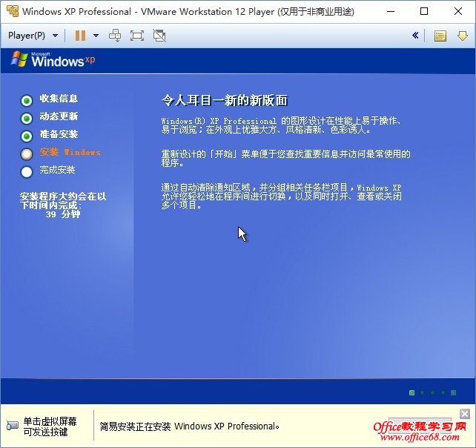Click the 单击虚拟屏幕可发送按键 text

(50, 426)
